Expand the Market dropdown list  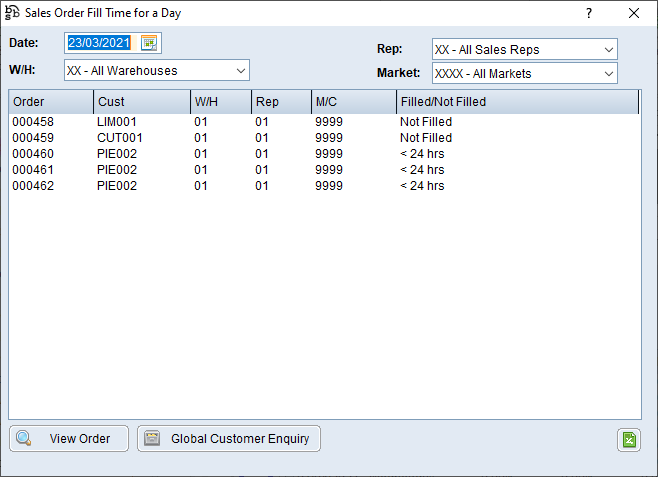click(x=608, y=73)
